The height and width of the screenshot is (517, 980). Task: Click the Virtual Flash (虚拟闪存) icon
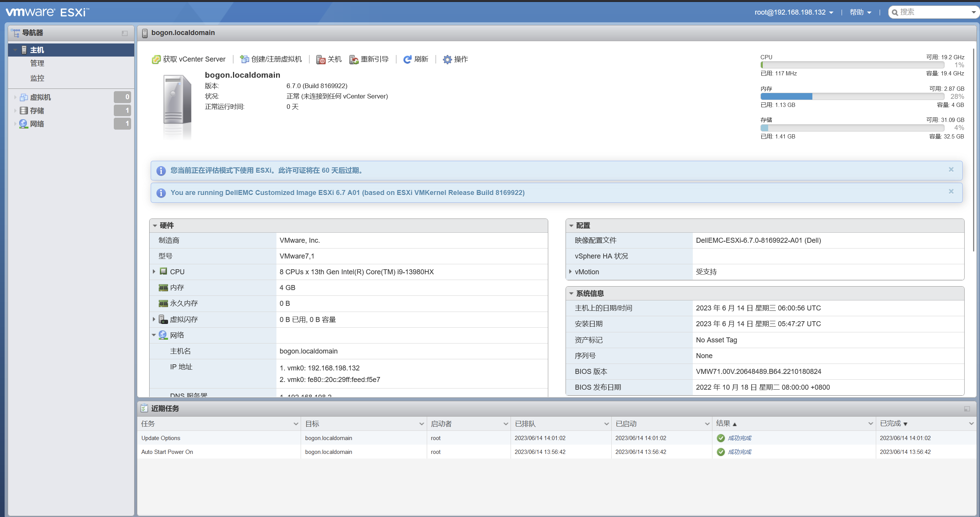pos(163,319)
